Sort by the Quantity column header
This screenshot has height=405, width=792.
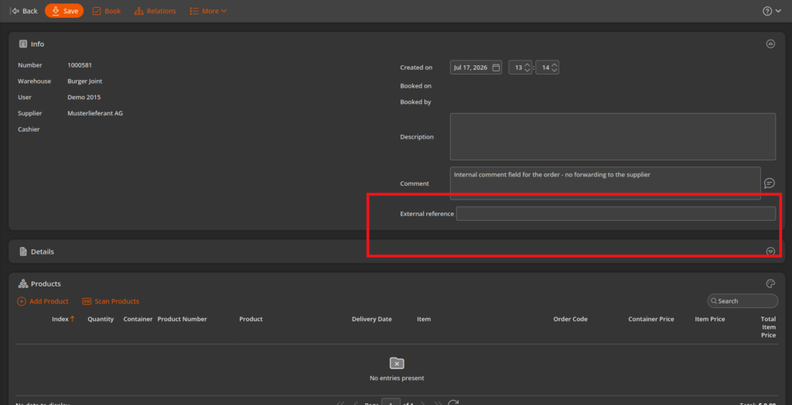pyautogui.click(x=101, y=319)
